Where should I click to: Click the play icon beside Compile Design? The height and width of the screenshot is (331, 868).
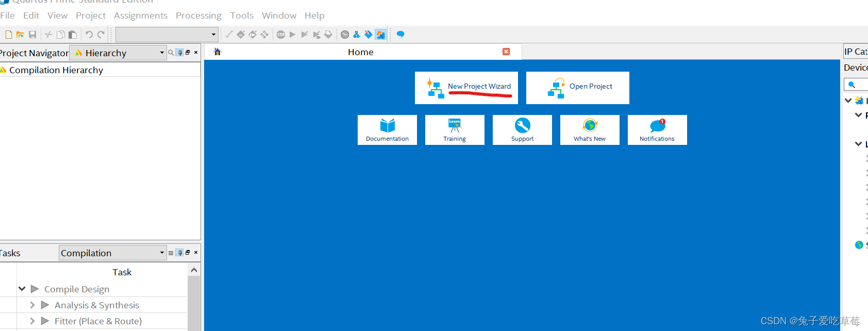pyautogui.click(x=35, y=289)
